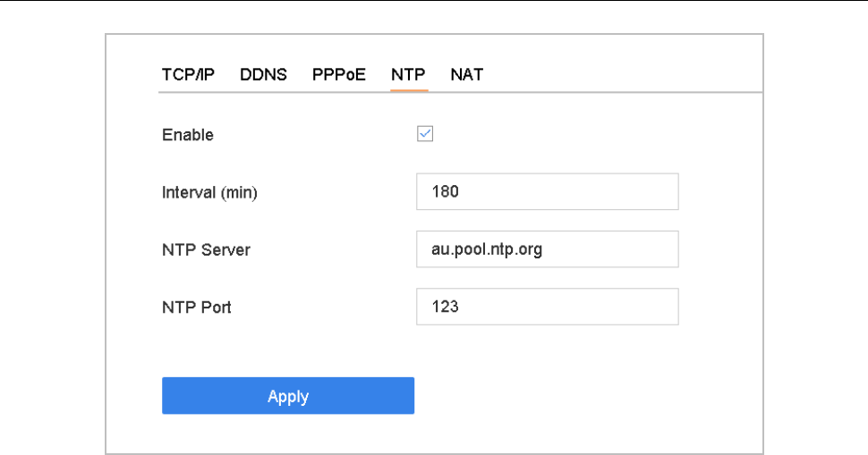The height and width of the screenshot is (455, 868).
Task: Click the active NTP tab
Action: pyautogui.click(x=408, y=75)
